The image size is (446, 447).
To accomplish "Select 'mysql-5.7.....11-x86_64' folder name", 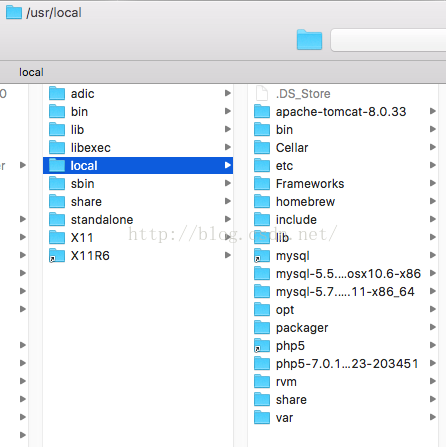I will pyautogui.click(x=345, y=292).
